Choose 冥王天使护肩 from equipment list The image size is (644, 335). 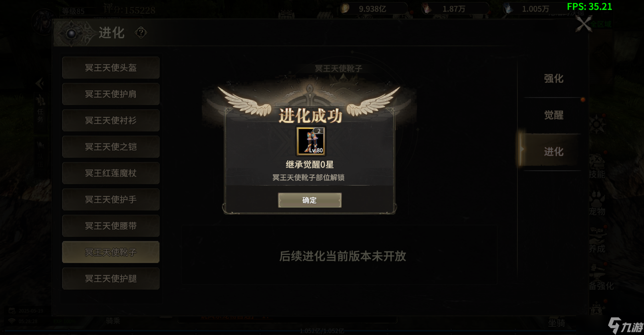pyautogui.click(x=111, y=94)
